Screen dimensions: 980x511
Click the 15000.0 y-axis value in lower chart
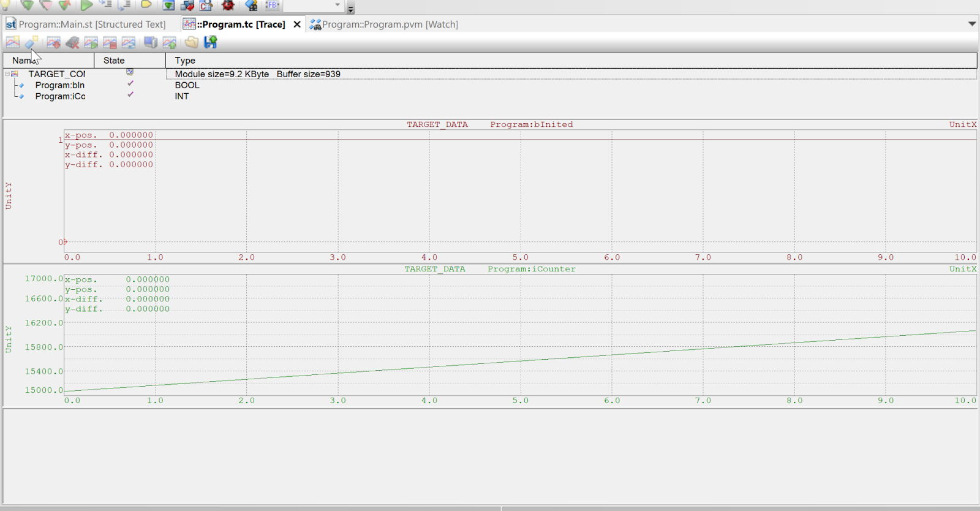(43, 390)
